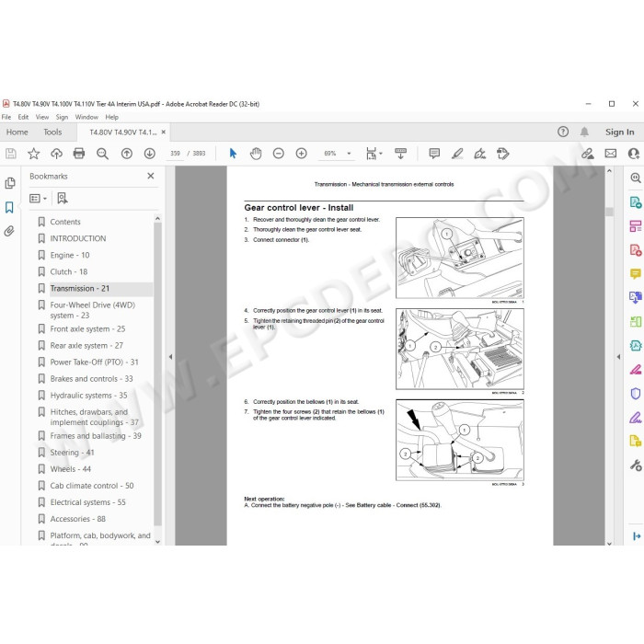Open More Tools wrench icon
This screenshot has width=644, height=644.
636,466
